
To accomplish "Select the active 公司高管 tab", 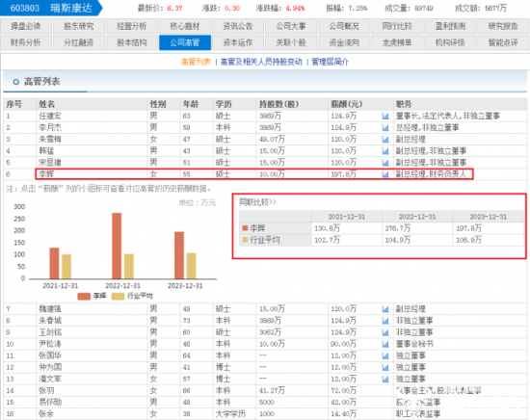I will [185, 42].
